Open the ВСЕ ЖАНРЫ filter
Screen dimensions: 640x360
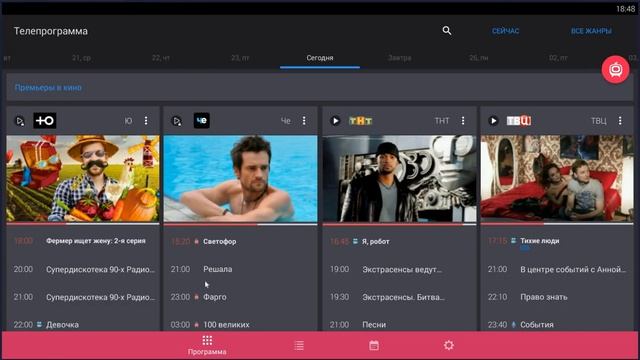click(591, 31)
